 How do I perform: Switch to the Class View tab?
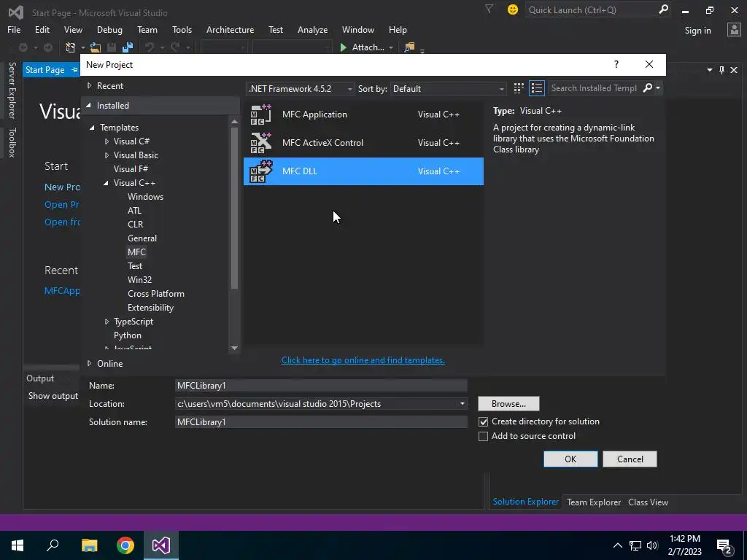click(x=648, y=502)
